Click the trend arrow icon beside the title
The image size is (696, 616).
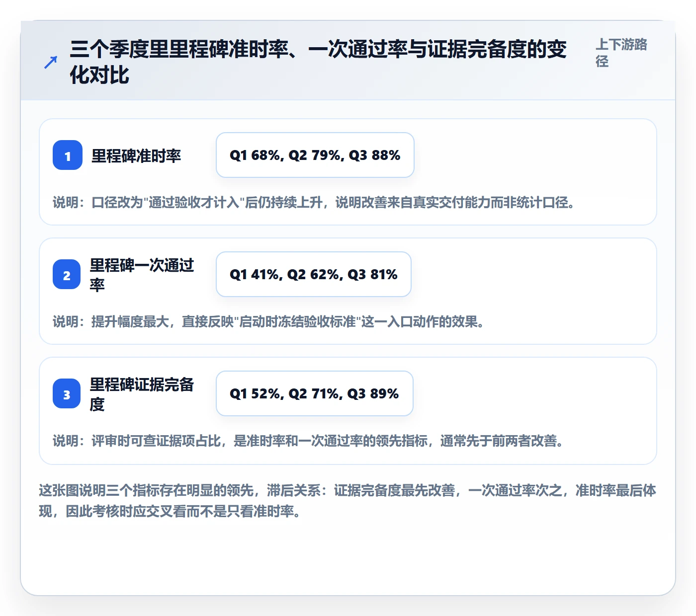(x=51, y=62)
